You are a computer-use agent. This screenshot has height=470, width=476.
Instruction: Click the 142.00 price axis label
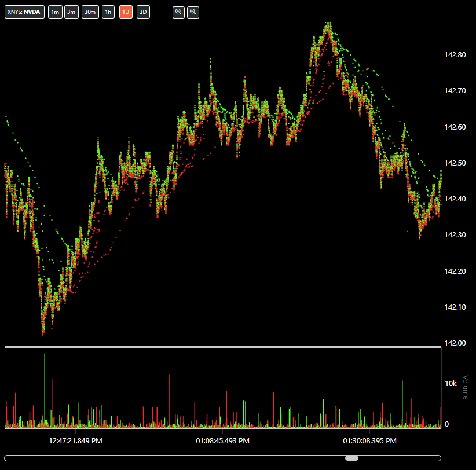coord(455,343)
